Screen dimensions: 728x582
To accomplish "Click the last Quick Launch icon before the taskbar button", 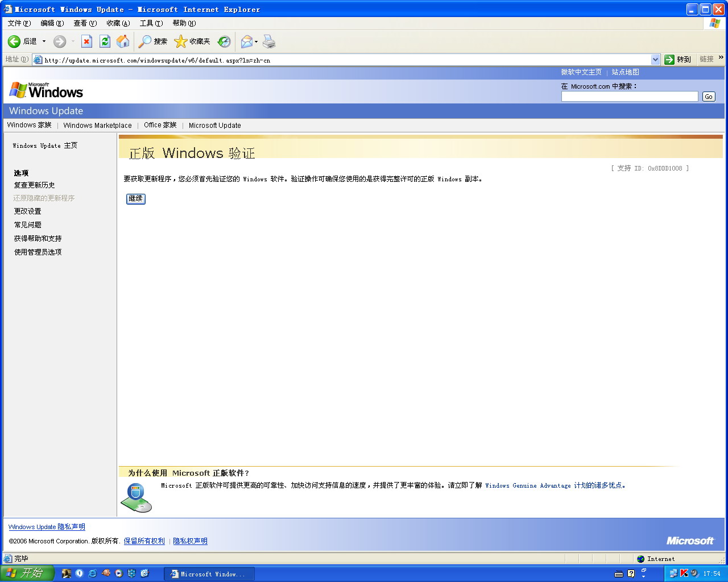I will [144, 573].
